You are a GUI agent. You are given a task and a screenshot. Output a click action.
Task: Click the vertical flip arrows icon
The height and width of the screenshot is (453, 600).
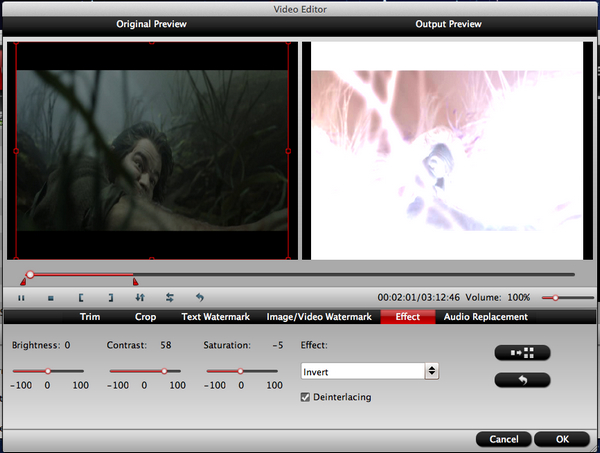click(x=140, y=297)
